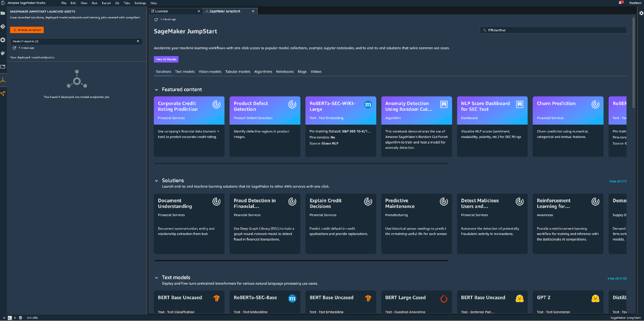Open the Run menu
This screenshot has width=644, height=321.
(94, 3)
